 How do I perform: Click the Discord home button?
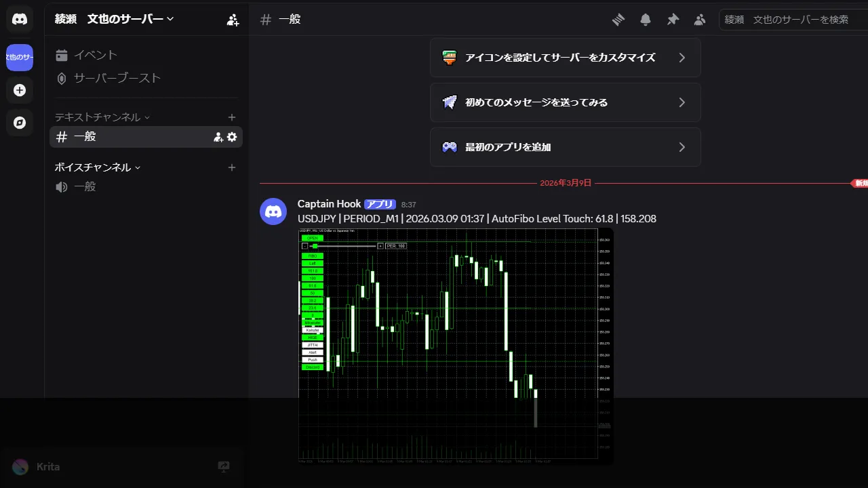coord(19,19)
